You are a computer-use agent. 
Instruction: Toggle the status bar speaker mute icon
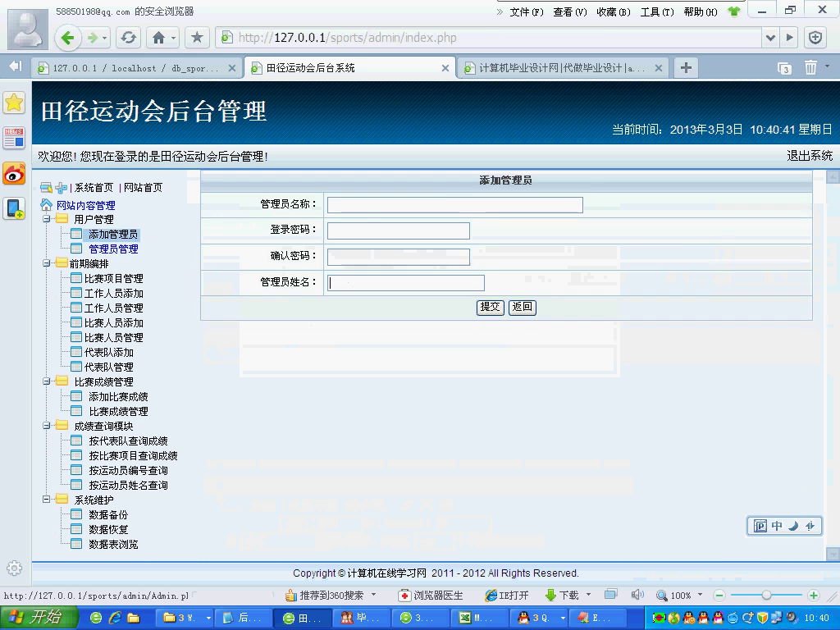pyautogui.click(x=637, y=595)
